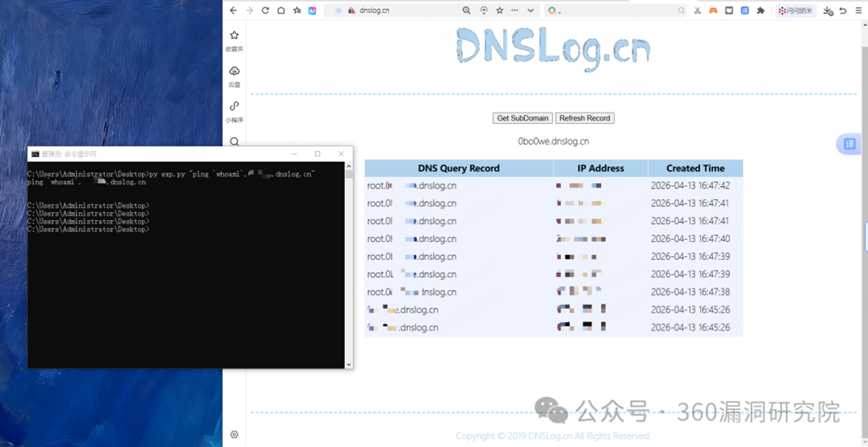Viewport: 868px width, 447px height.
Task: Open the zoom magnifier in address bar
Action: 466,10
